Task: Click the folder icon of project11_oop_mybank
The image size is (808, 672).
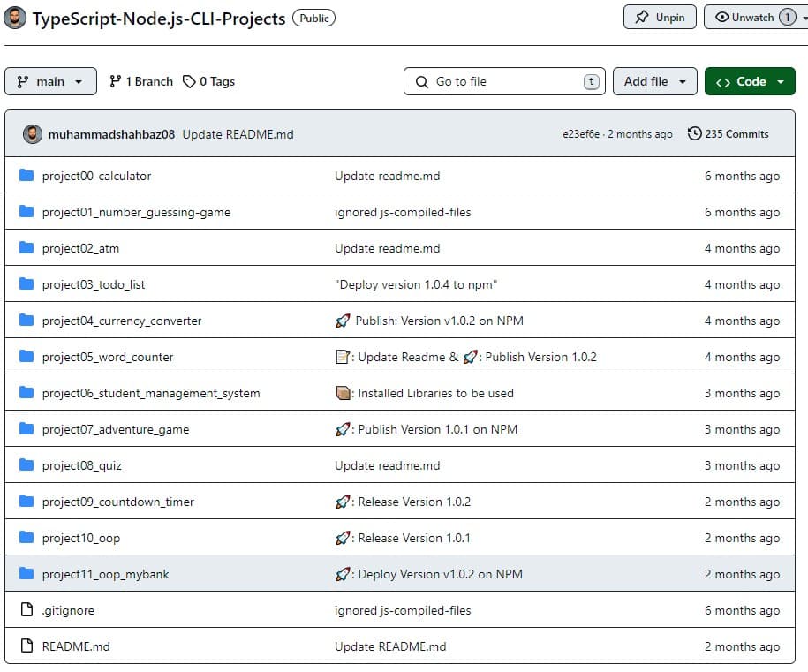Action: (26, 573)
